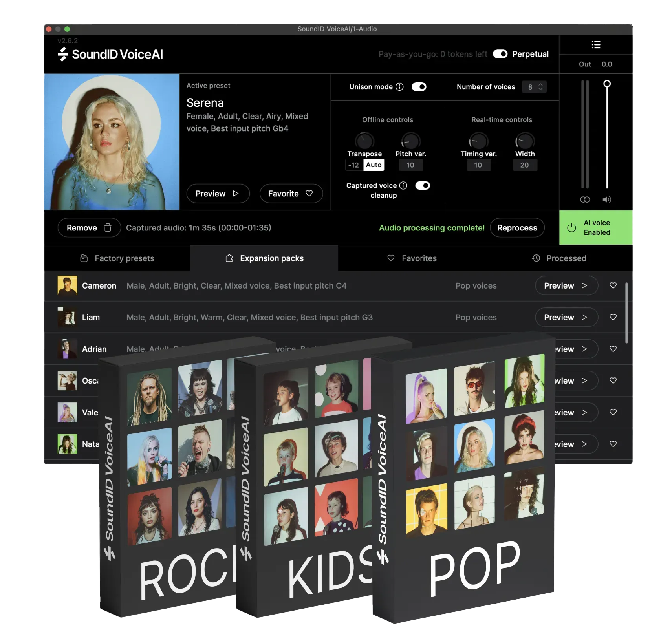
Task: Click the heart icon in Adrian's row
Action: [613, 349]
